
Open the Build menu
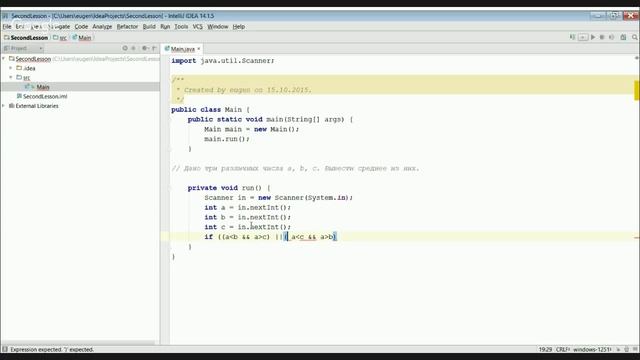[x=149, y=27]
